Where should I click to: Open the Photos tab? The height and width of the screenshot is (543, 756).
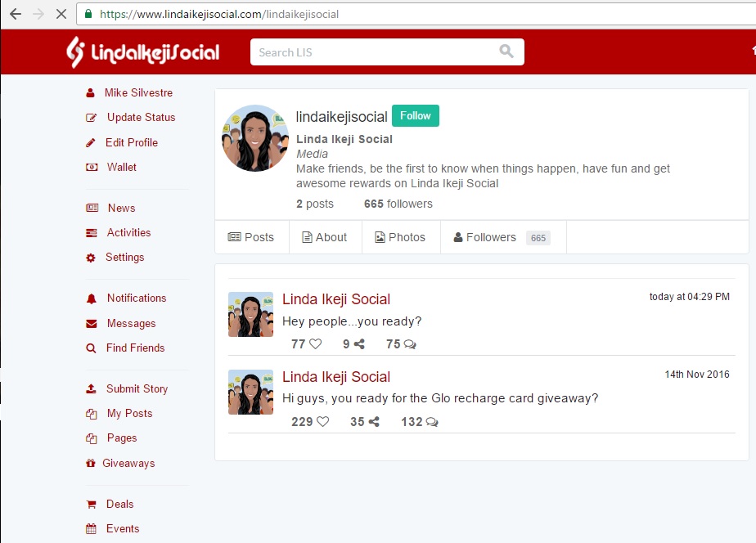tap(401, 237)
